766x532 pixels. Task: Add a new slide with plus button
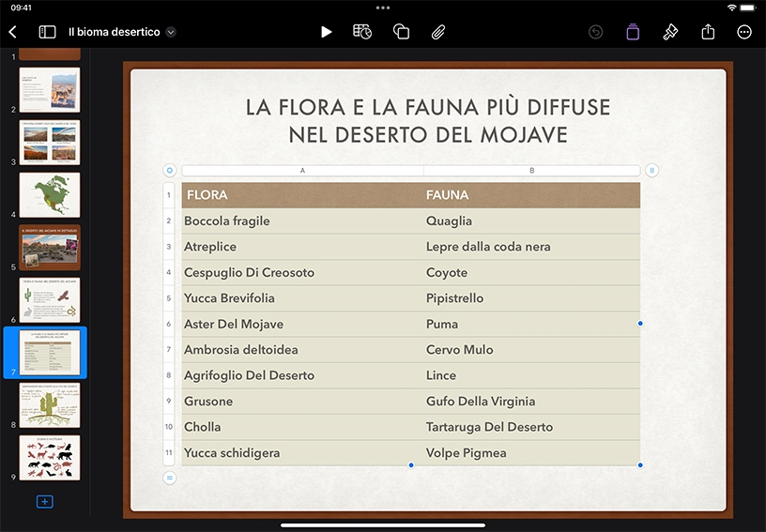click(44, 501)
